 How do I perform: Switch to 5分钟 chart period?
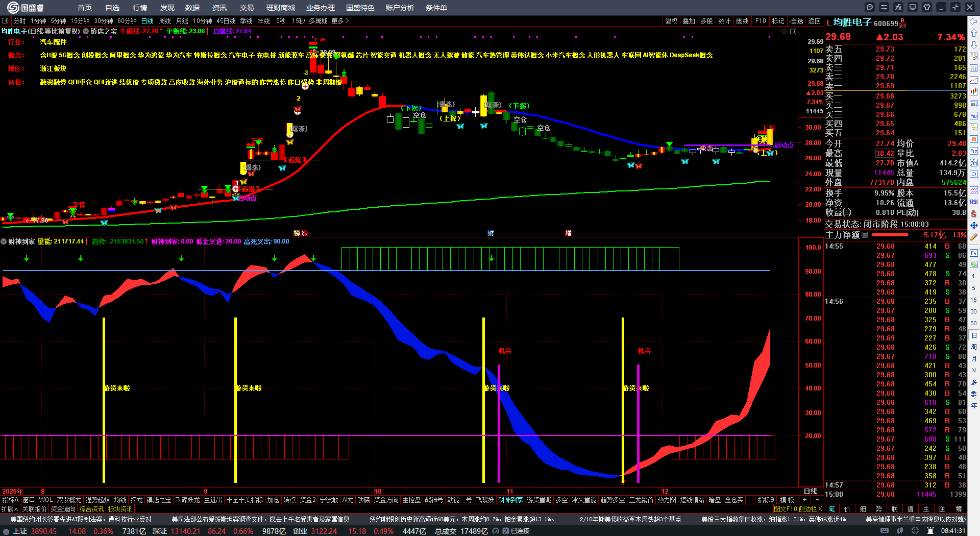coord(58,21)
